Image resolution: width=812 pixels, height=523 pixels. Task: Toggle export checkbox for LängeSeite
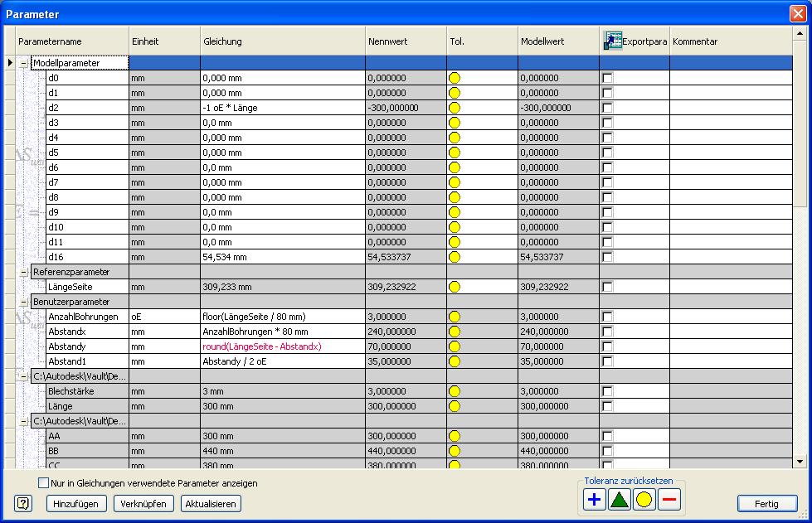point(607,287)
